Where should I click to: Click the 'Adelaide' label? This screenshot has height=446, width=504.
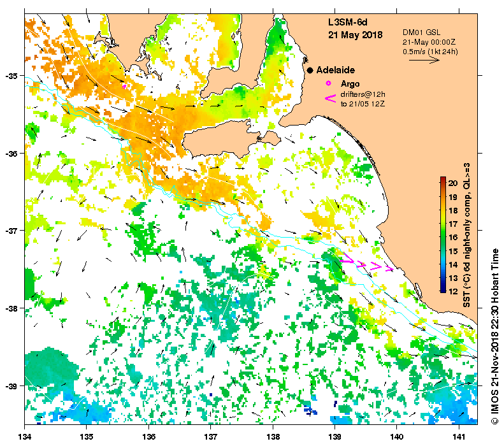336,70
